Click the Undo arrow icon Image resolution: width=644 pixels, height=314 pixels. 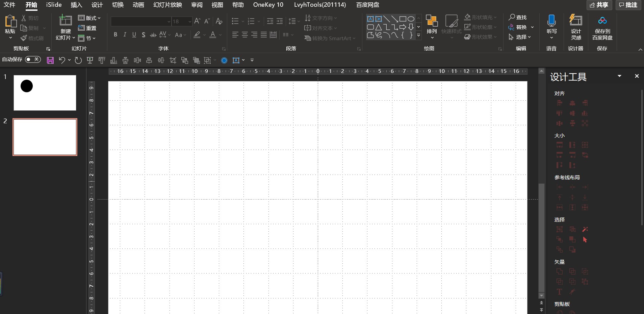[x=62, y=60]
